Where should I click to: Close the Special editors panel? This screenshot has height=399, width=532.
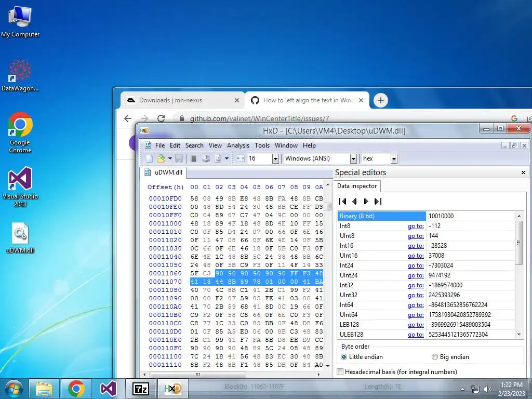[x=523, y=172]
